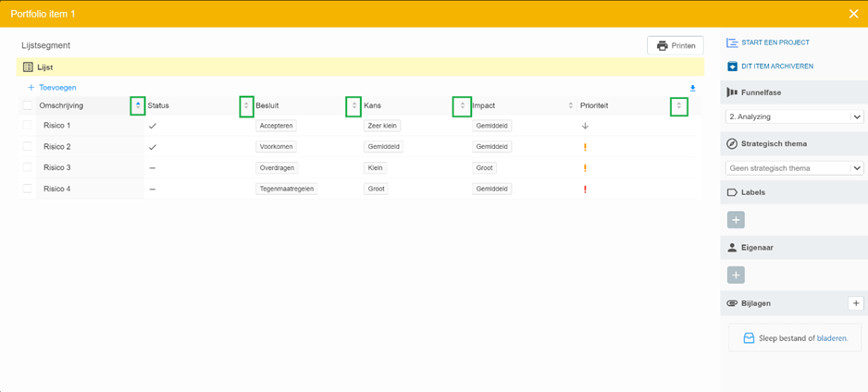Download the list via blue arrow icon
The image size is (868, 392).
tap(692, 88)
